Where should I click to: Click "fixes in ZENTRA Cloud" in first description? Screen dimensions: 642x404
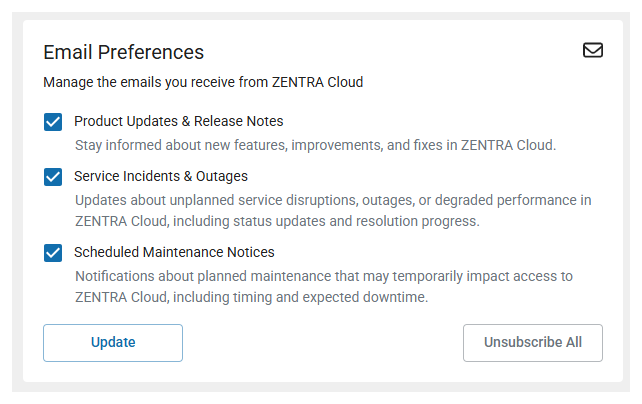pos(484,145)
